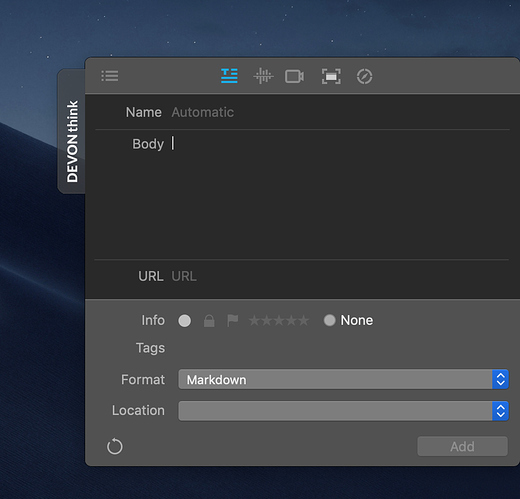Open the None label color picker

348,320
